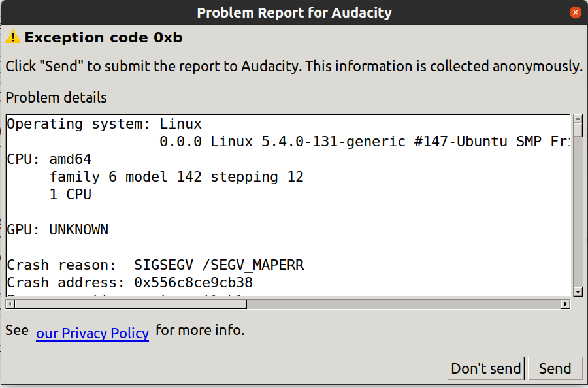
Task: Click the horizontal scrollbar left arrow
Action: tap(10, 304)
